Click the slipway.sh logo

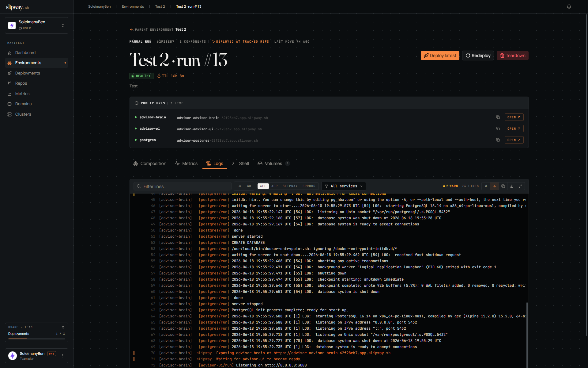point(17,7)
